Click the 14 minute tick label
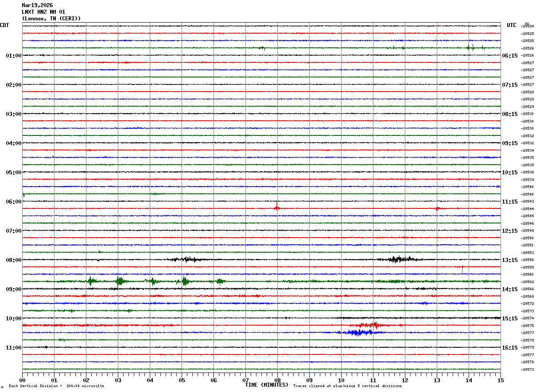 469,380
